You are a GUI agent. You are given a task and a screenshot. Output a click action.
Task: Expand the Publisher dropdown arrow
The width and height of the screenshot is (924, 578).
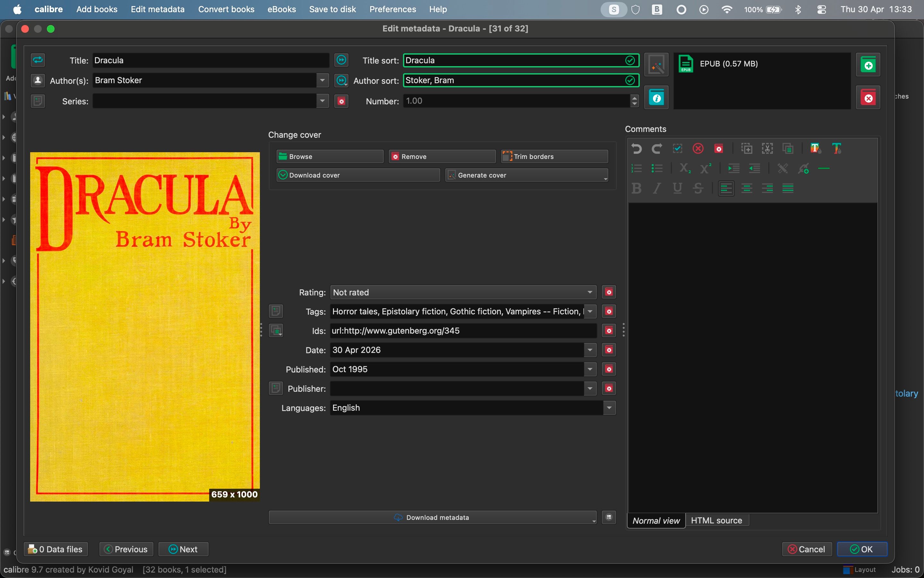click(590, 389)
